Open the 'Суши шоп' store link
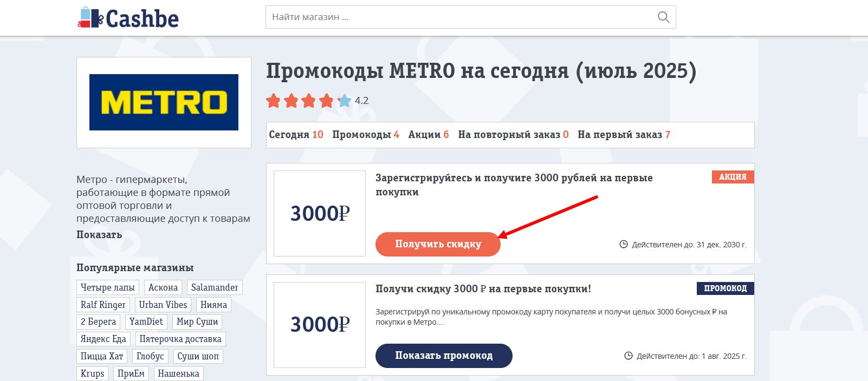This screenshot has width=868, height=381. [x=198, y=356]
